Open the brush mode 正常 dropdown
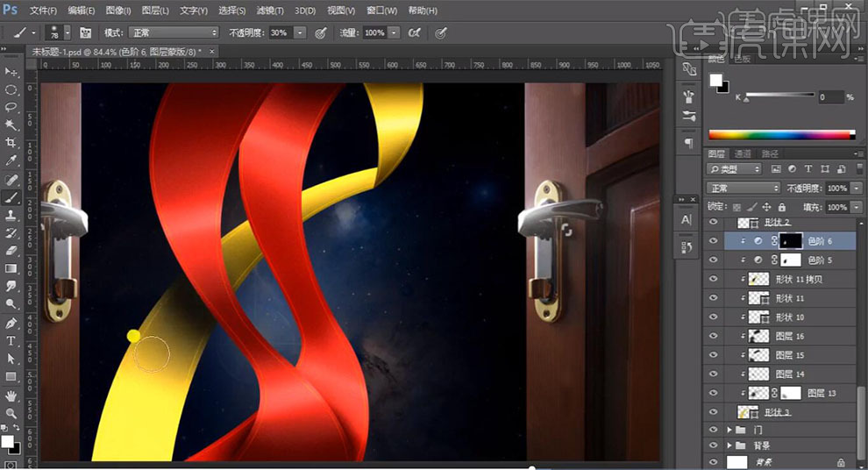Screen dimensions: 868x470 [174, 33]
